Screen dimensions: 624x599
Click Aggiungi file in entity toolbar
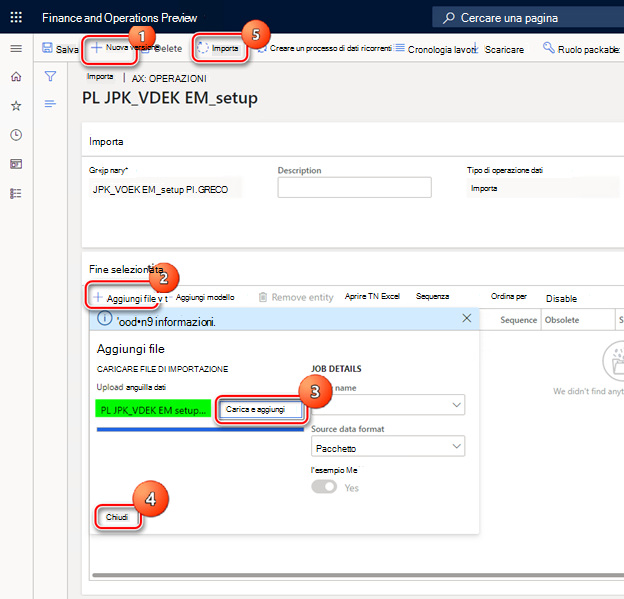pos(127,298)
